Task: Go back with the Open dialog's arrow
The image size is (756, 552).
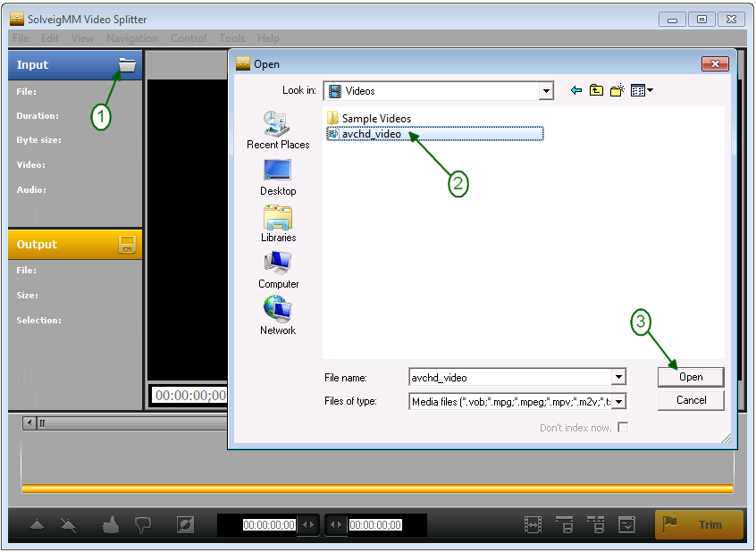Action: [x=576, y=90]
